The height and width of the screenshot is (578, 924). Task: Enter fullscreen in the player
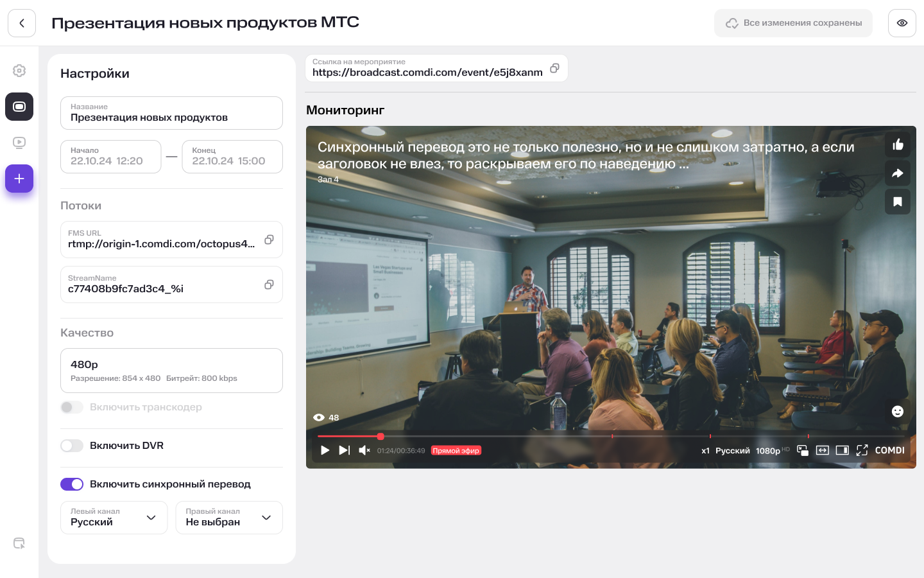[862, 450]
